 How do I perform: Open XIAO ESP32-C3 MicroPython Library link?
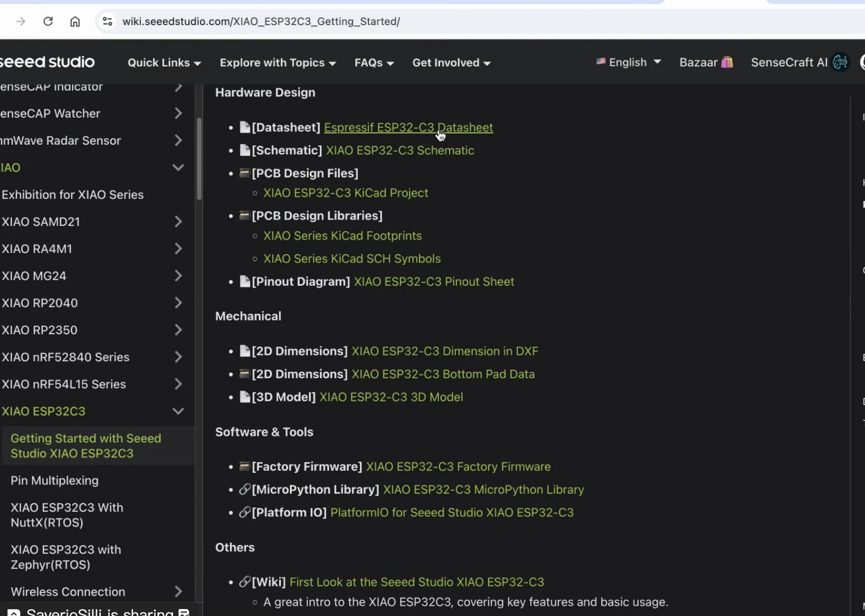tap(484, 490)
